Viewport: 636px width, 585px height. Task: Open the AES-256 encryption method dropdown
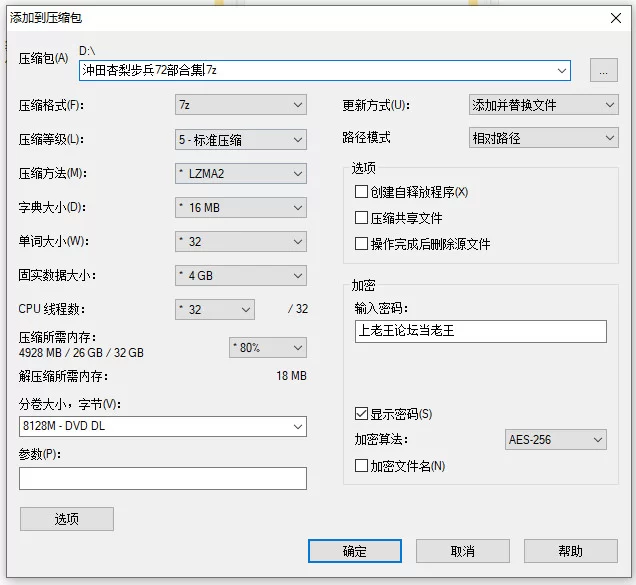pyautogui.click(x=556, y=440)
